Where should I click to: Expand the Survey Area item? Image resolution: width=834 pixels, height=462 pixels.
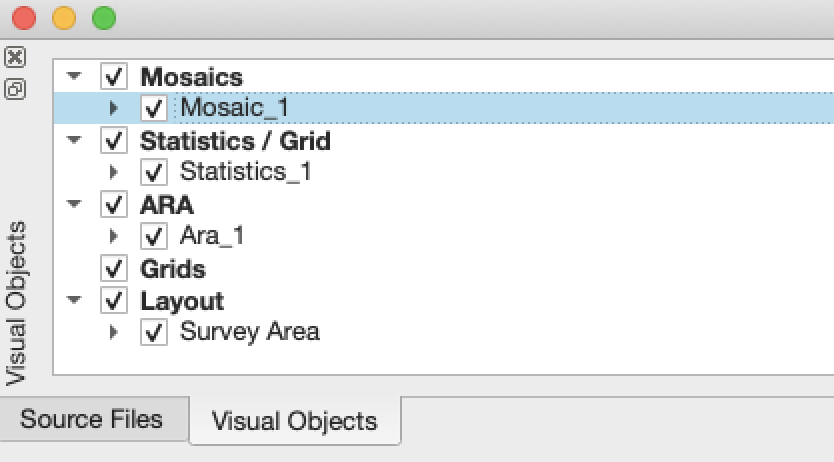[x=113, y=333]
